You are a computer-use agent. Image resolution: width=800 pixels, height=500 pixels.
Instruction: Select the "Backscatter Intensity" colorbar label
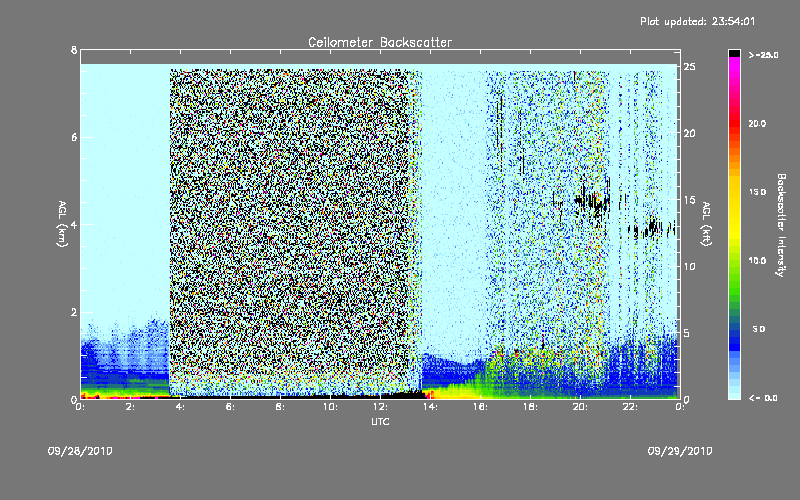point(781,225)
